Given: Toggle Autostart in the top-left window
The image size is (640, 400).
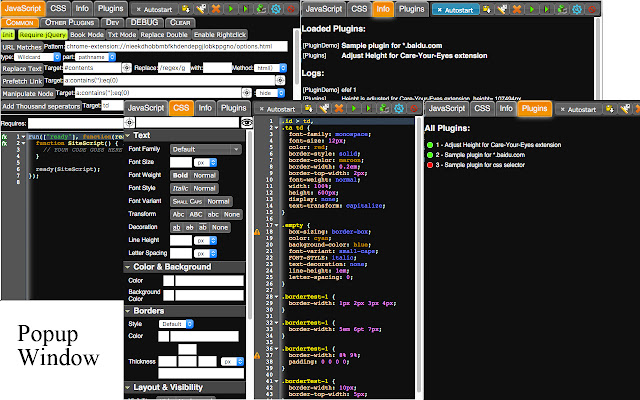Looking at the screenshot, I should (156, 8).
